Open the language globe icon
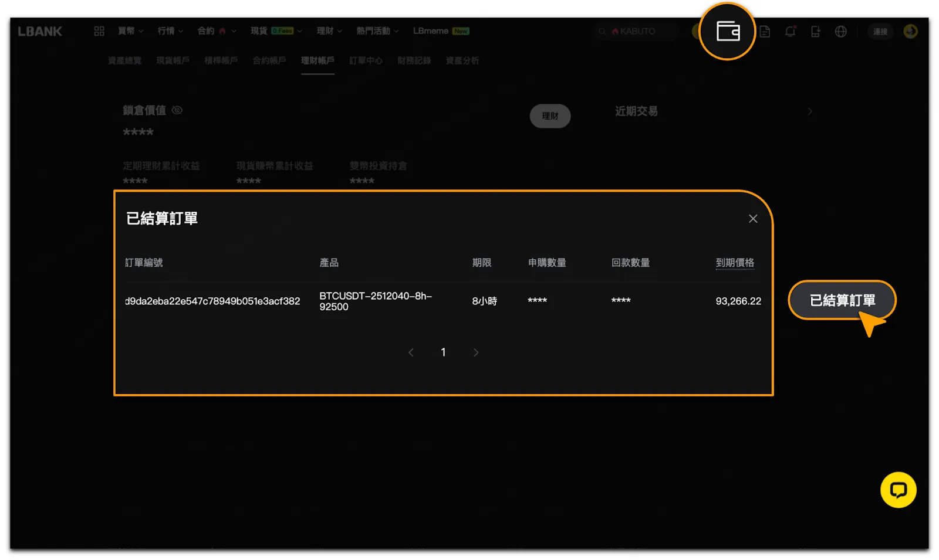Image resolution: width=939 pixels, height=560 pixels. [840, 32]
